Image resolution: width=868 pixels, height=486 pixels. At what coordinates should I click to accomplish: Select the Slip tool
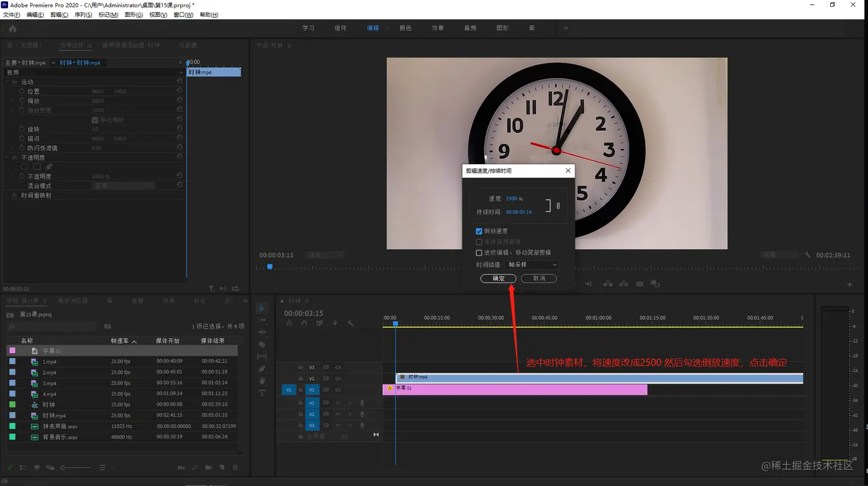(x=262, y=357)
